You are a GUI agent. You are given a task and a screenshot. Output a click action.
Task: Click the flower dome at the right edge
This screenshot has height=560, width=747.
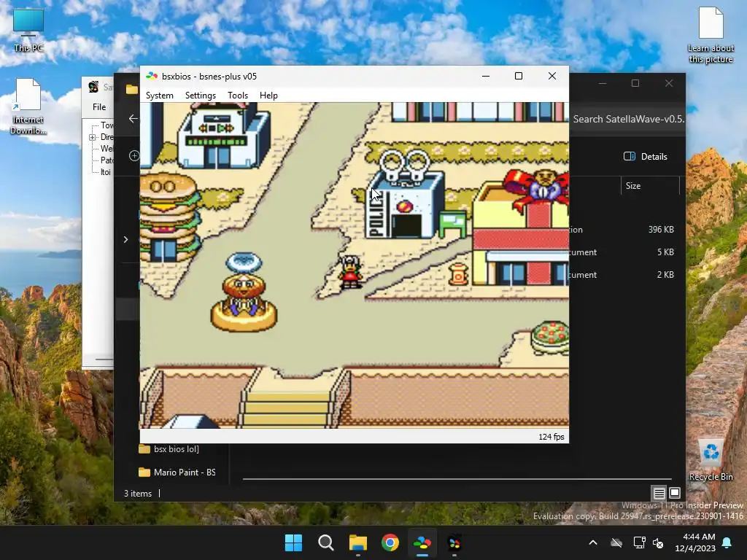coord(550,338)
